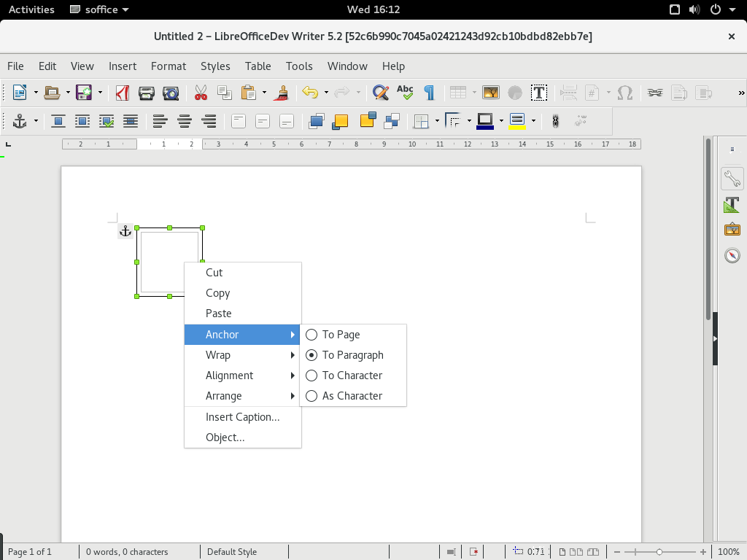Click Bring to Front icon
Viewport: 747px width, 560px height.
pyautogui.click(x=316, y=122)
